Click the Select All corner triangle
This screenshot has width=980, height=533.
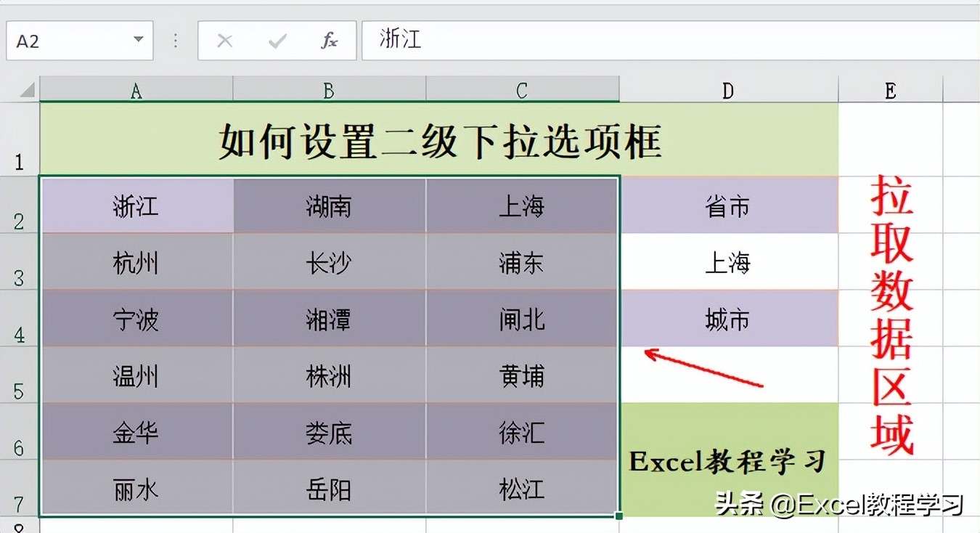[27, 90]
